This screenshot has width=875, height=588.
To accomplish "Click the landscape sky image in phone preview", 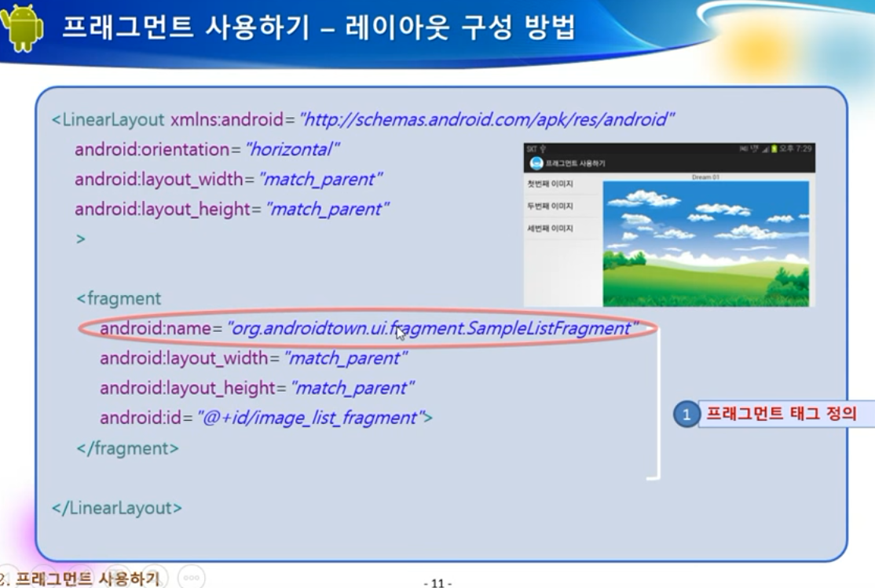I will [x=706, y=244].
